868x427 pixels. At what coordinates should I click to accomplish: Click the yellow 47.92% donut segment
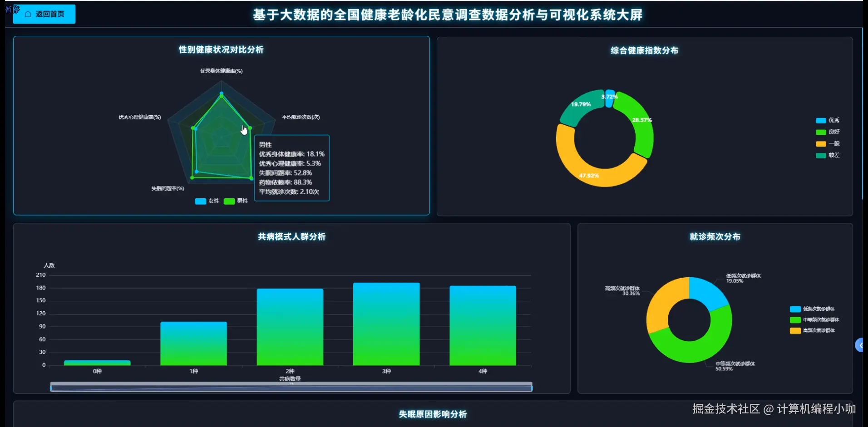(590, 170)
